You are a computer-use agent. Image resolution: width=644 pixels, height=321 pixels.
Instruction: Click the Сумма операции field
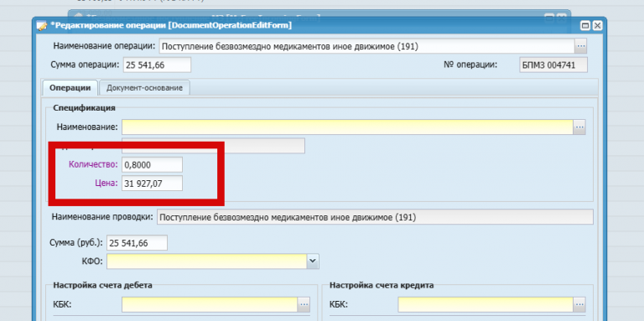coord(157,65)
